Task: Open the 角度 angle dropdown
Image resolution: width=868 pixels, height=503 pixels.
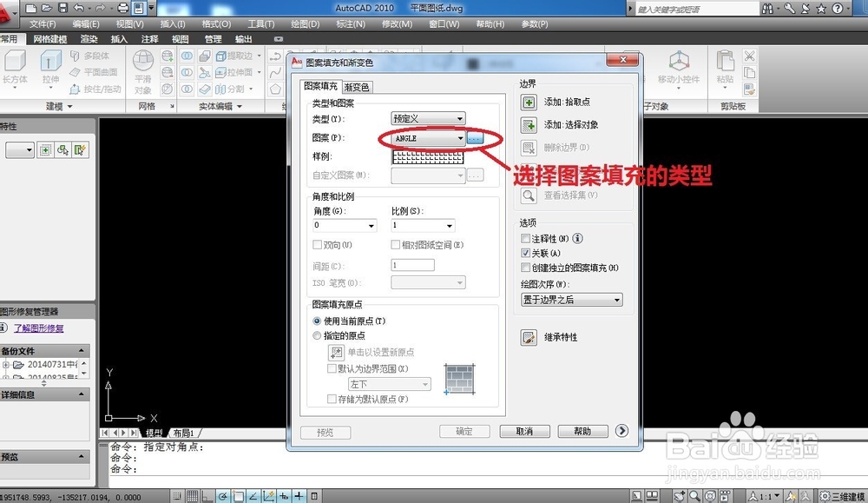Action: coord(345,226)
